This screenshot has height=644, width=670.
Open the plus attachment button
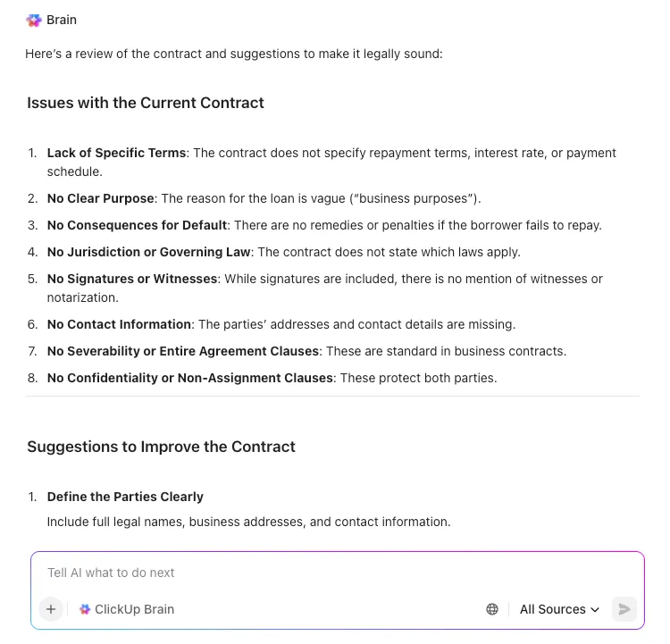pyautogui.click(x=51, y=609)
